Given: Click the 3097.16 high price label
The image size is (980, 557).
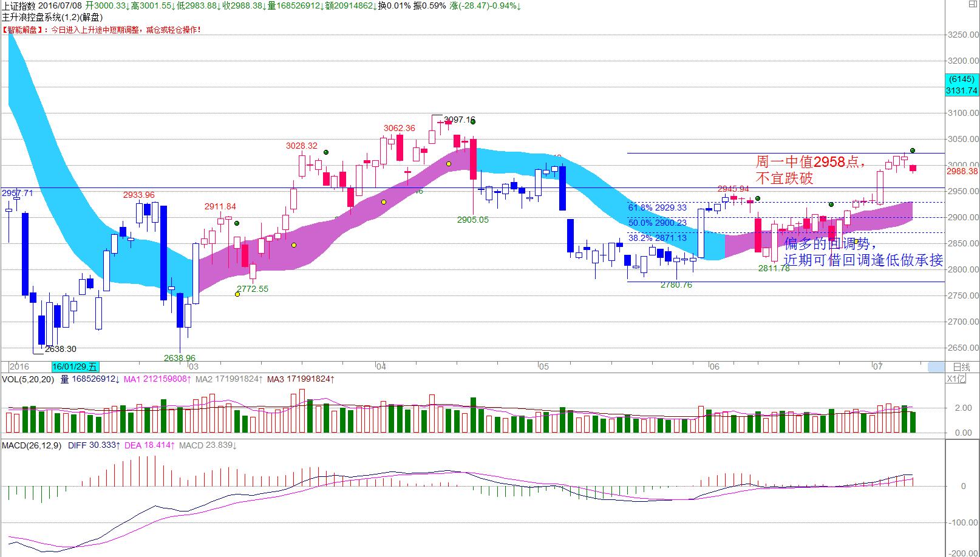Looking at the screenshot, I should (x=460, y=120).
